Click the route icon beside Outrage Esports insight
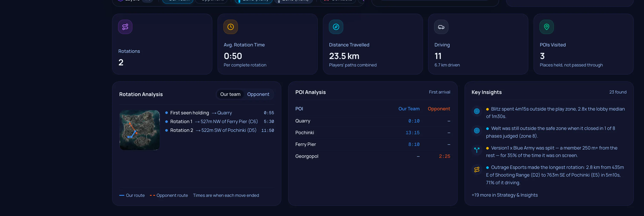Viewport: 644px width, 216px height. (477, 170)
